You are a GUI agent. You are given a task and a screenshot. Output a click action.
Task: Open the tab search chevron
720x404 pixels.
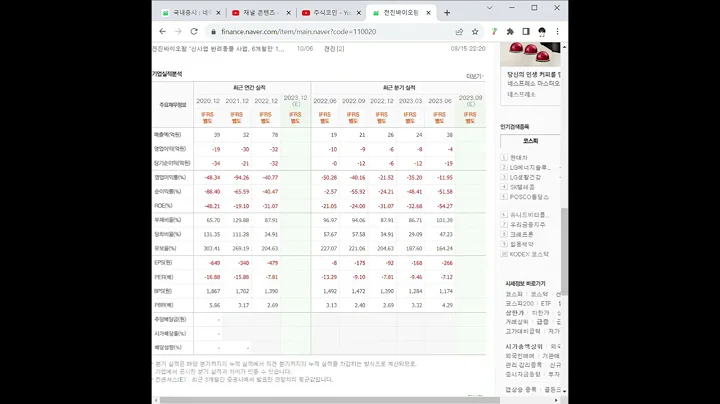489,8
